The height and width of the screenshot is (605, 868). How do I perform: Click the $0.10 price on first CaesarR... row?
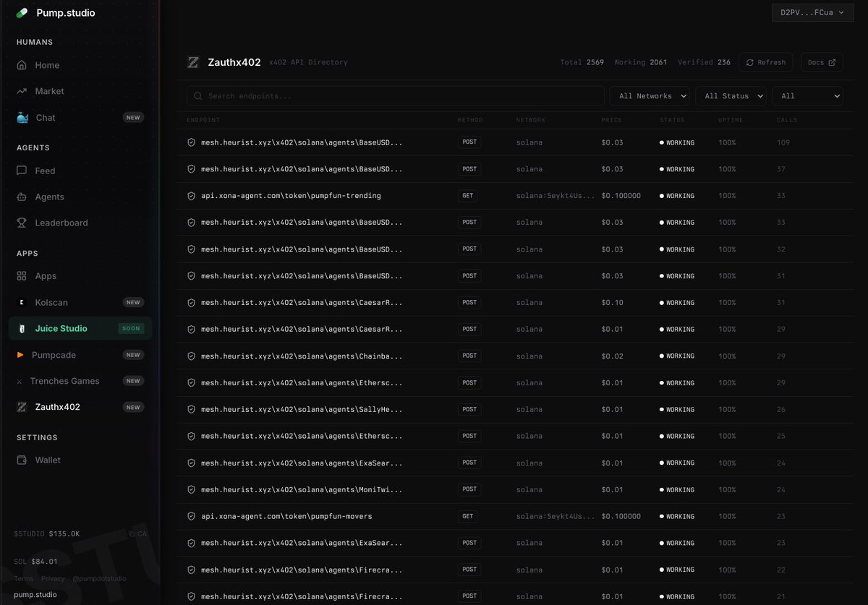click(612, 302)
